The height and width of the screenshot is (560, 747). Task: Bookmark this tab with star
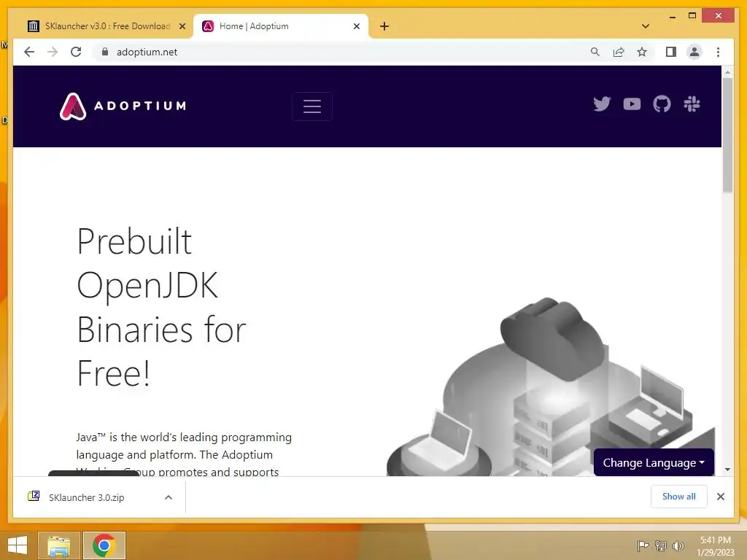(x=642, y=52)
